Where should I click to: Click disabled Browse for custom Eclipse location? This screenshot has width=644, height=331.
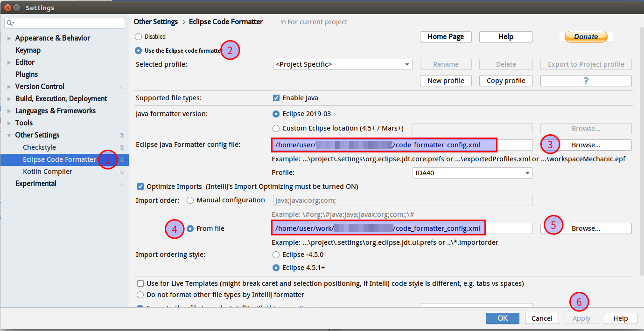click(586, 129)
